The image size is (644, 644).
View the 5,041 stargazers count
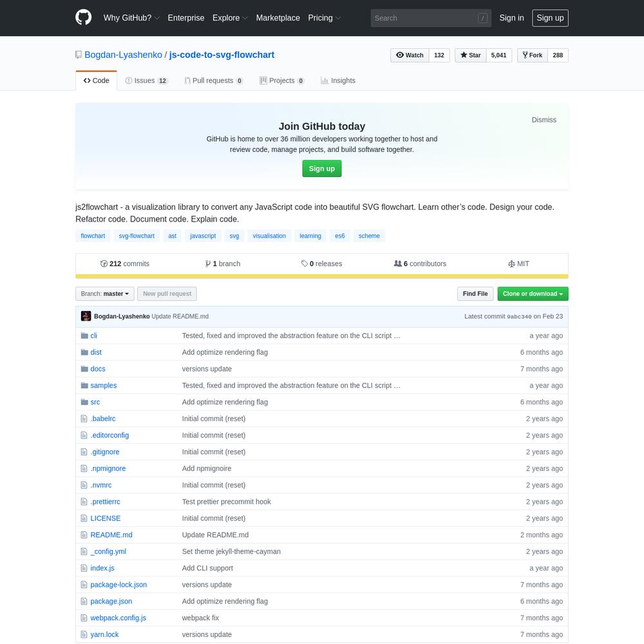click(x=498, y=55)
